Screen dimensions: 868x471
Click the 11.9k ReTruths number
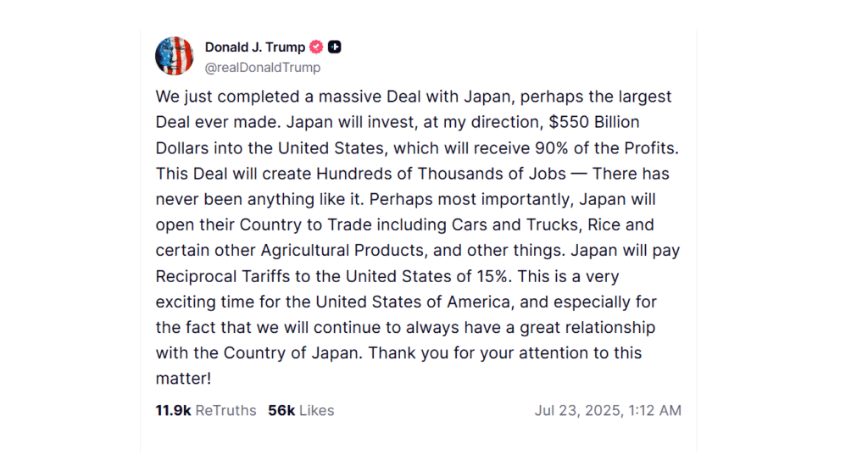tap(173, 411)
